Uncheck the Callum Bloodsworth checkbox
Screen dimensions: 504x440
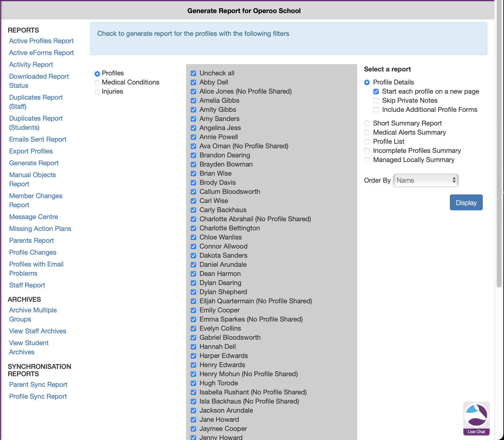coord(193,192)
